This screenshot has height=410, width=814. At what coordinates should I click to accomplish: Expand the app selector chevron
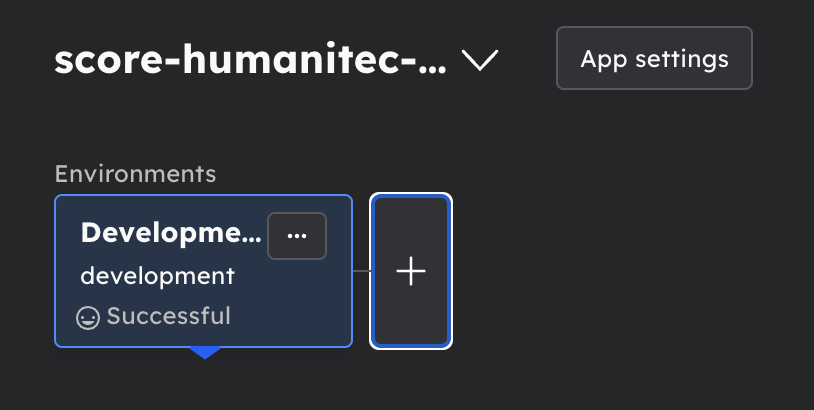pos(480,61)
